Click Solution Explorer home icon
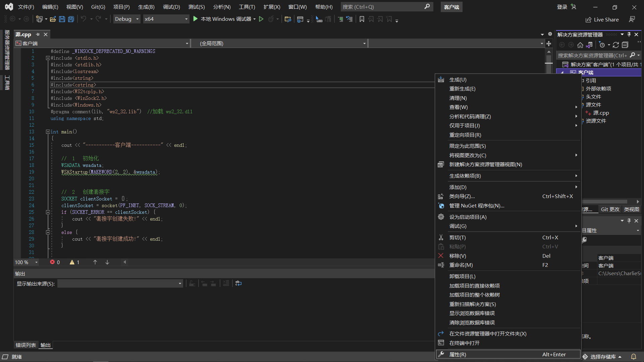This screenshot has width=644, height=362. (580, 45)
